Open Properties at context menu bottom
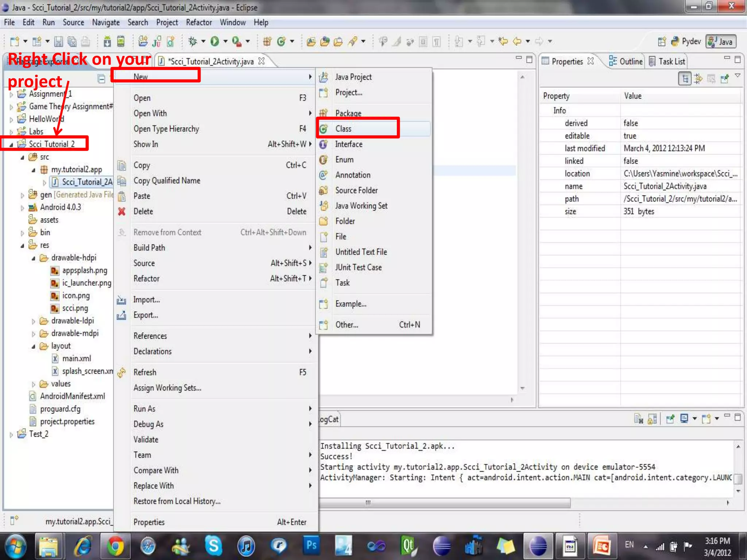 click(215, 522)
